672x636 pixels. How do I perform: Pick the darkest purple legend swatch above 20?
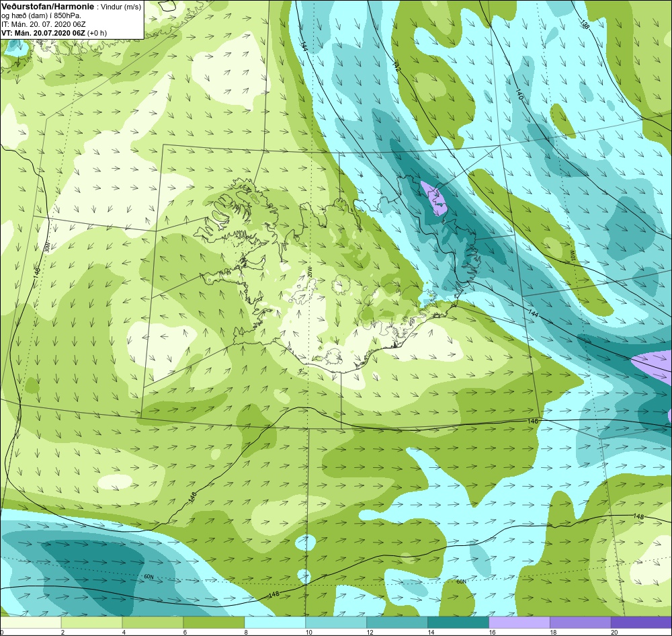pos(641,623)
